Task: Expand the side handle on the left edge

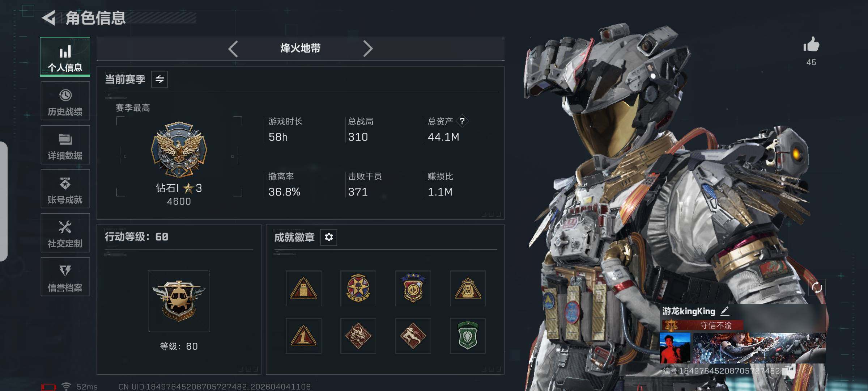Action: point(4,201)
